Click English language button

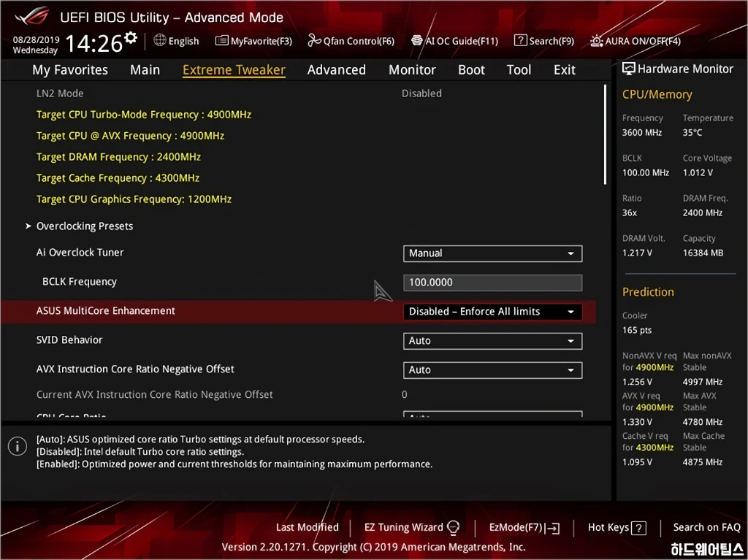(176, 41)
